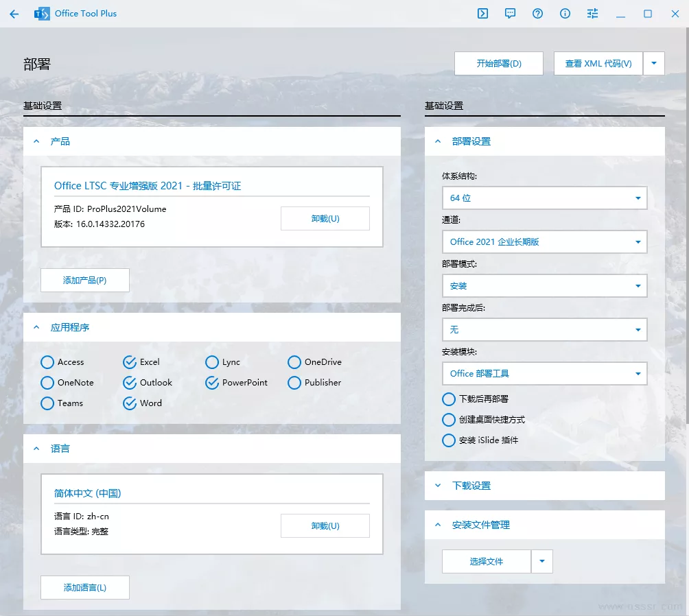Open the 通道 Office 2021 企业长期版 dropdown

(x=544, y=242)
